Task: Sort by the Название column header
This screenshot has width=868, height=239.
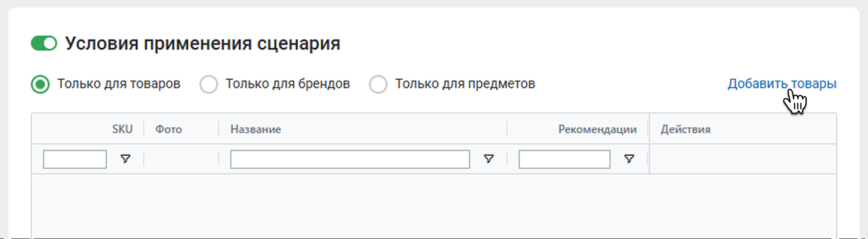Action: [256, 129]
